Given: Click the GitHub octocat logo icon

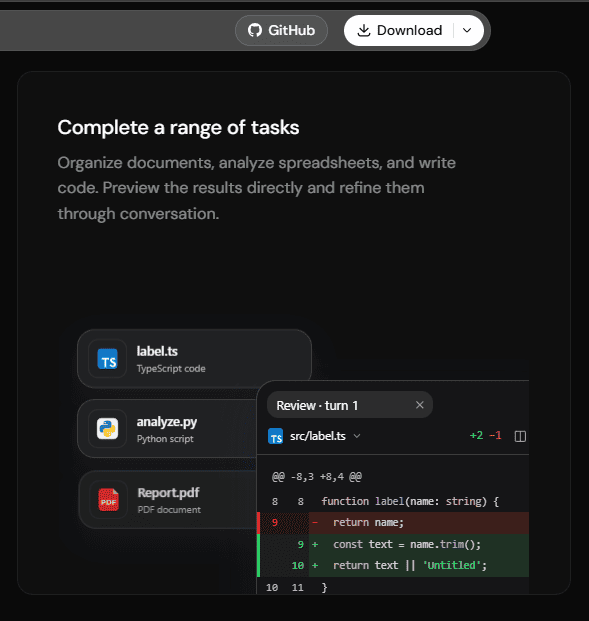Looking at the screenshot, I should pos(255,30).
